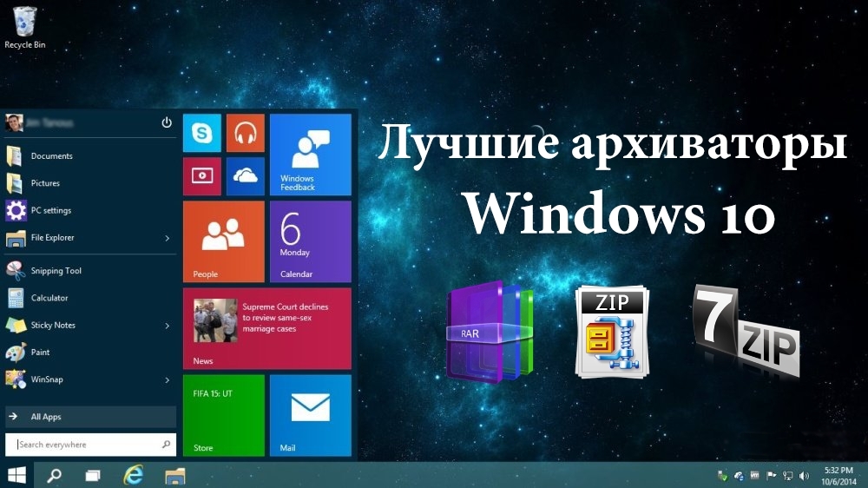Click the Windows Start button
The height and width of the screenshot is (488, 868).
click(16, 475)
